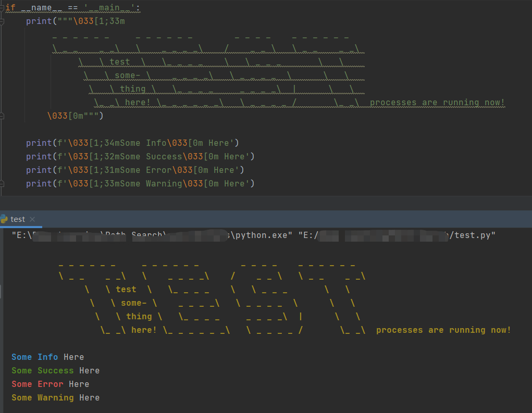Click 'thing' in the editor ASCII art
Screen dimensions: 532x413
pos(133,89)
